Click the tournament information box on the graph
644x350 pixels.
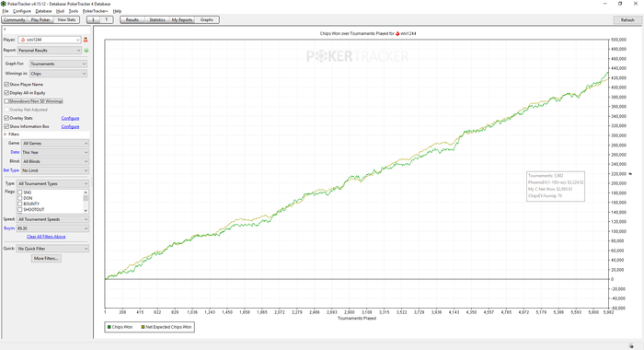[556, 186]
